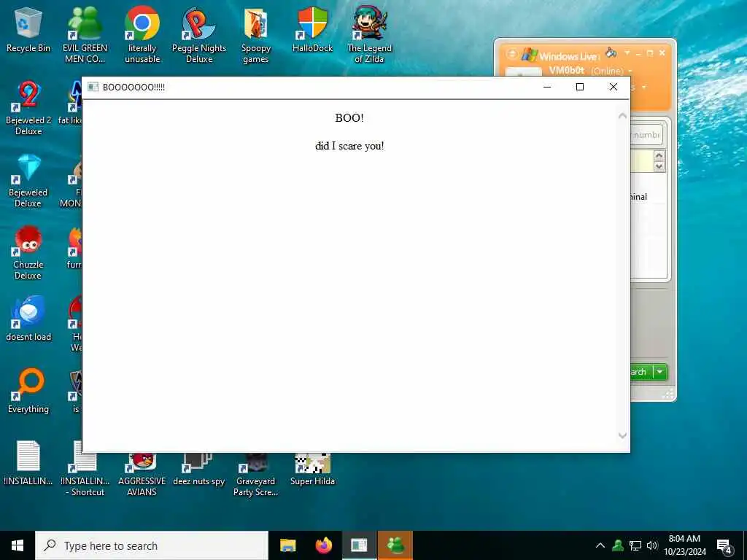Maximize the Windows Live Messenger window
747x560 pixels.
tap(650, 53)
